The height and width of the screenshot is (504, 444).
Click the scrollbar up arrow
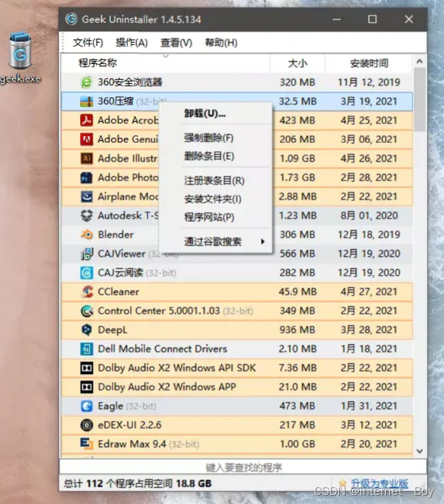click(420, 61)
